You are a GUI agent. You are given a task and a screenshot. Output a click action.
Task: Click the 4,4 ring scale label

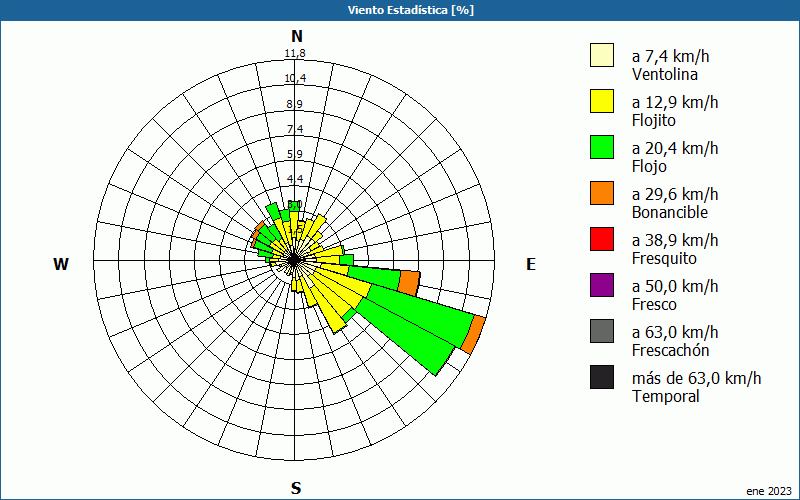pyautogui.click(x=294, y=179)
